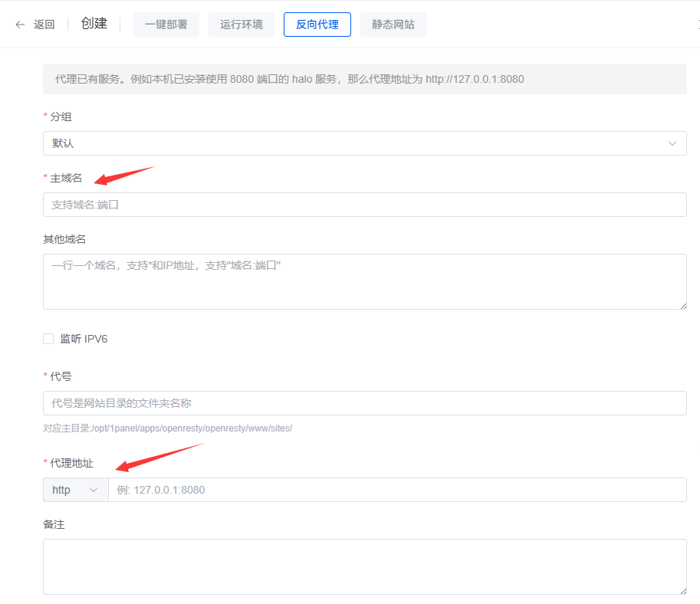Click into the 其他域名 text area
This screenshot has height=604, width=700.
(364, 281)
